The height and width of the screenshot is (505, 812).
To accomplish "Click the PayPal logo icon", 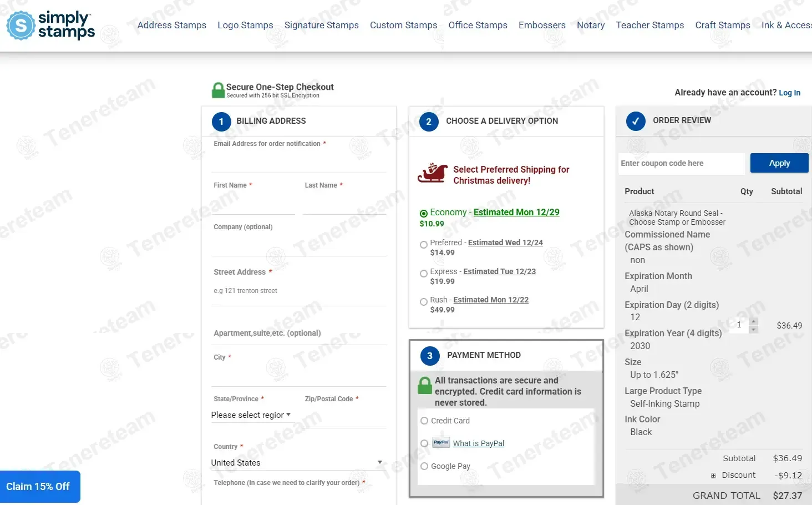I will click(x=441, y=443).
